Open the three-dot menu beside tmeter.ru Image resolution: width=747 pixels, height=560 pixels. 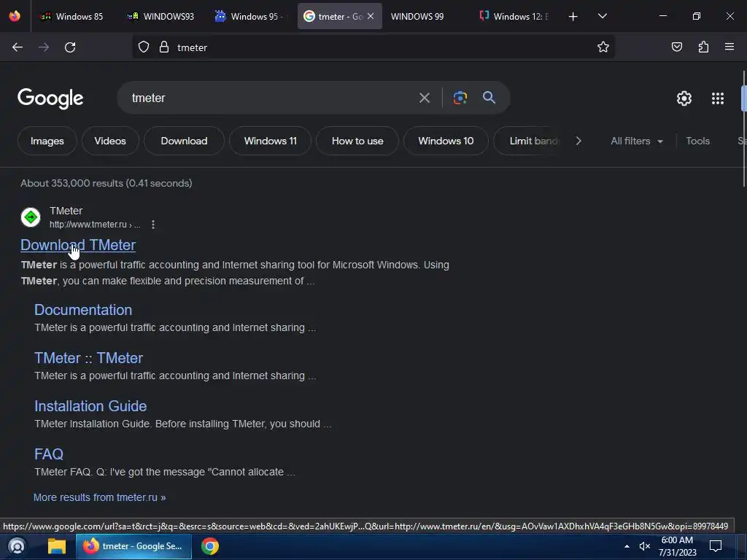tap(153, 225)
